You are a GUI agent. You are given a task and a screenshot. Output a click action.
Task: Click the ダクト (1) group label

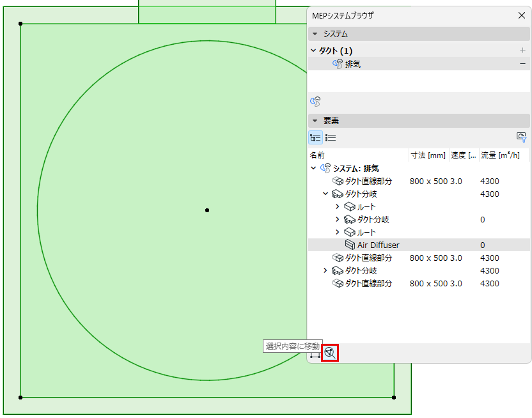[x=336, y=51]
